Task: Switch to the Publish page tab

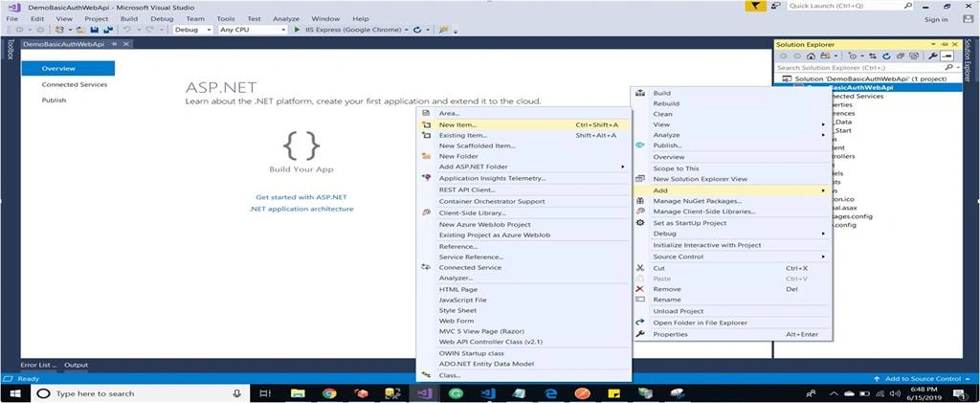Action: tap(54, 100)
